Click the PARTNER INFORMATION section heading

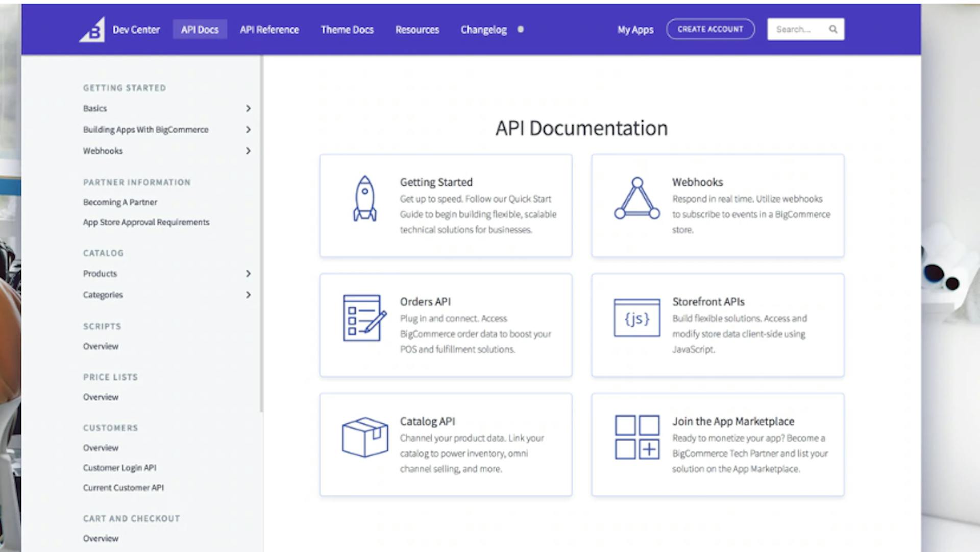(137, 182)
